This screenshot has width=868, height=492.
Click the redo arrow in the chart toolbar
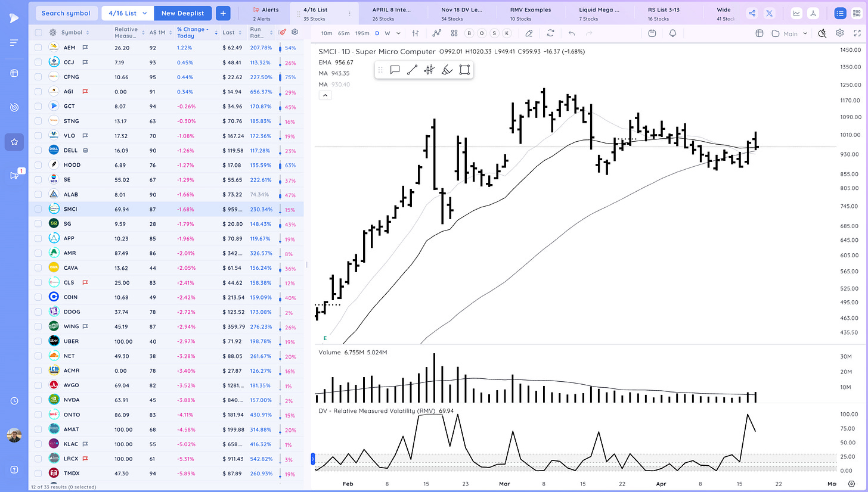click(x=589, y=33)
